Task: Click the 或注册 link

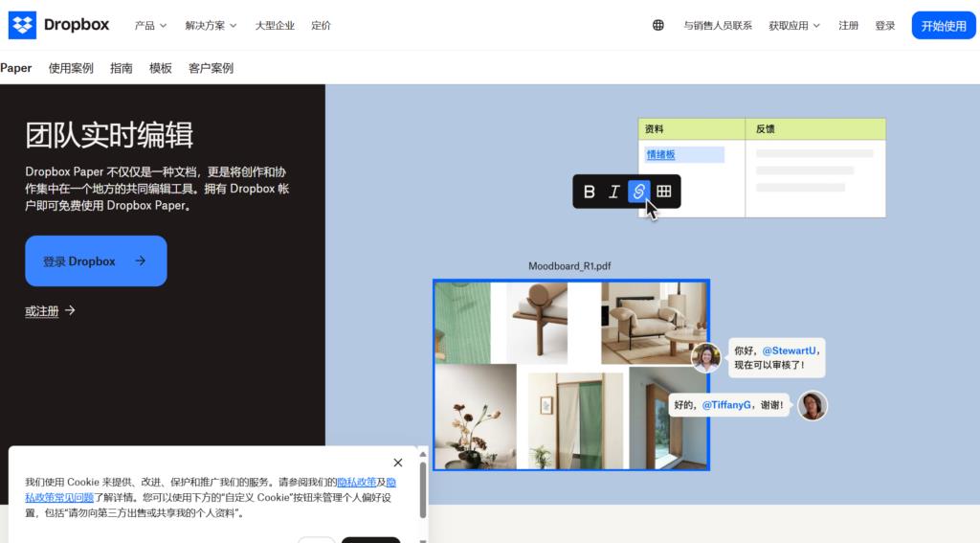Action: point(42,311)
